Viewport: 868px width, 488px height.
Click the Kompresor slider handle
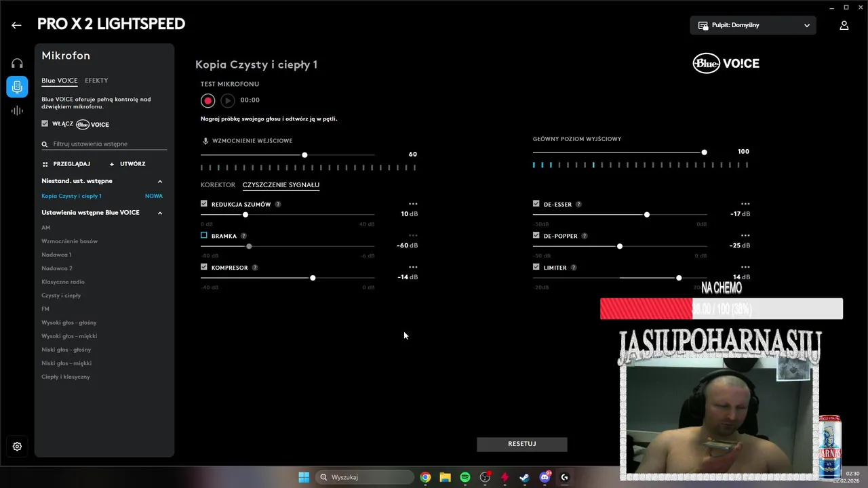[x=313, y=278]
